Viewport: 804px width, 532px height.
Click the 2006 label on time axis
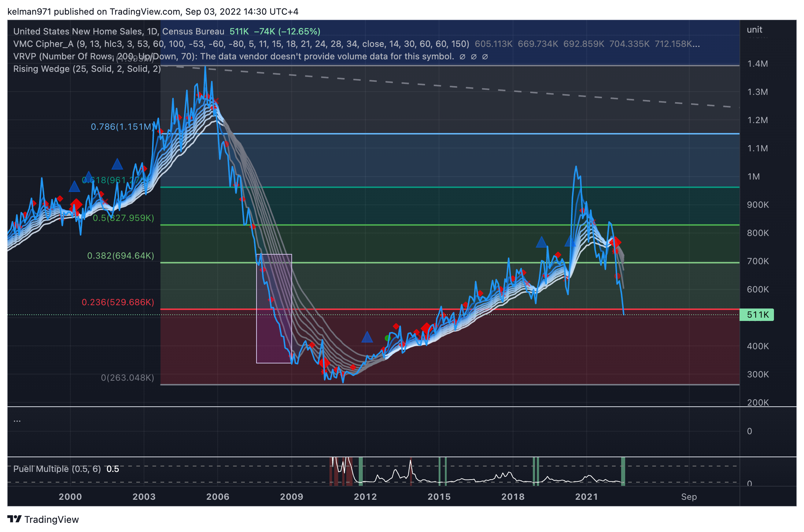218,497
